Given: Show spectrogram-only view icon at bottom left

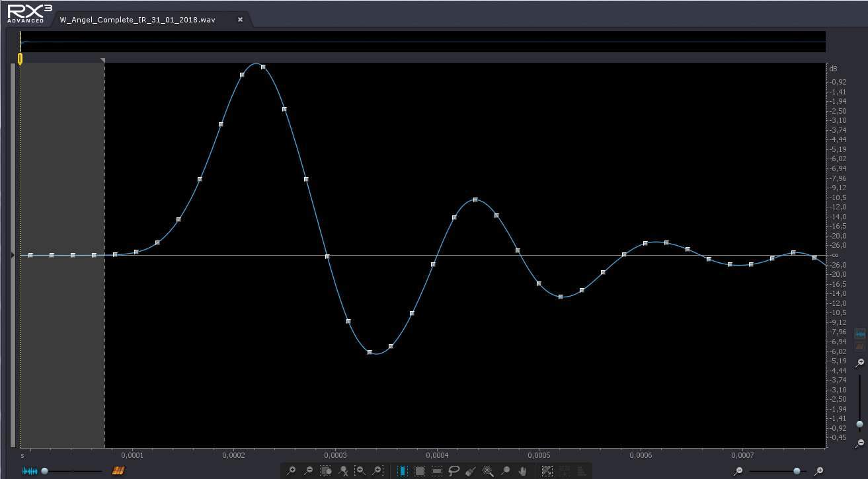Looking at the screenshot, I should (118, 471).
